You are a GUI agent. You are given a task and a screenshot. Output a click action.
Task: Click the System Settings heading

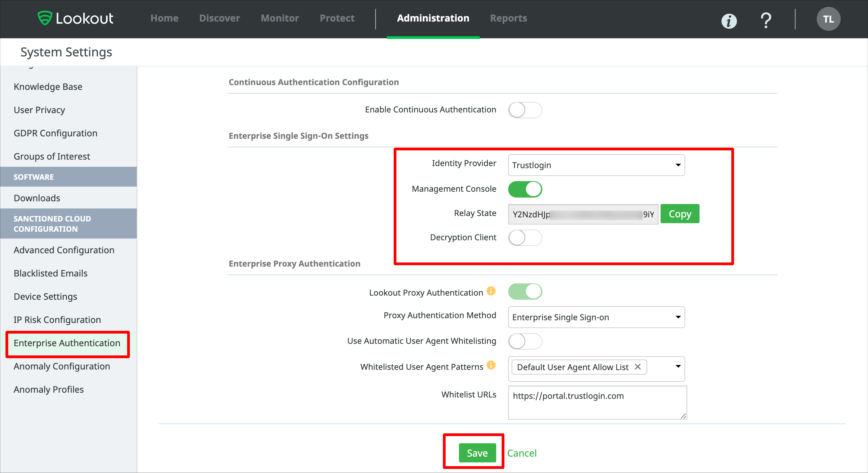click(66, 52)
